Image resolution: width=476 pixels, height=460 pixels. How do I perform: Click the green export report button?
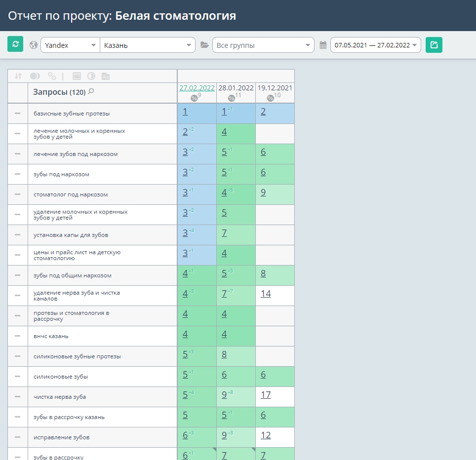pyautogui.click(x=434, y=45)
